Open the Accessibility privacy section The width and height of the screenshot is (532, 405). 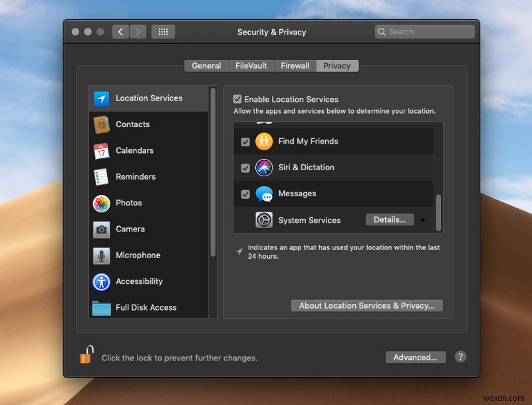139,281
